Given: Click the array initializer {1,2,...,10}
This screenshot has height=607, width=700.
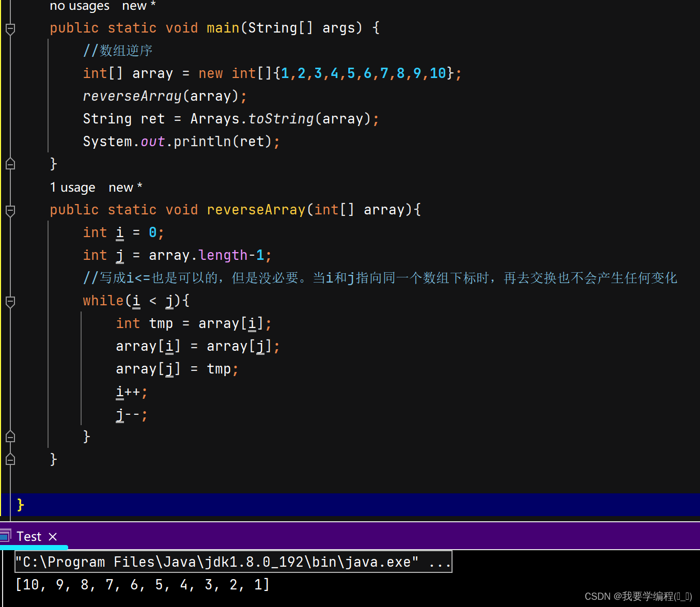Looking at the screenshot, I should point(364,73).
